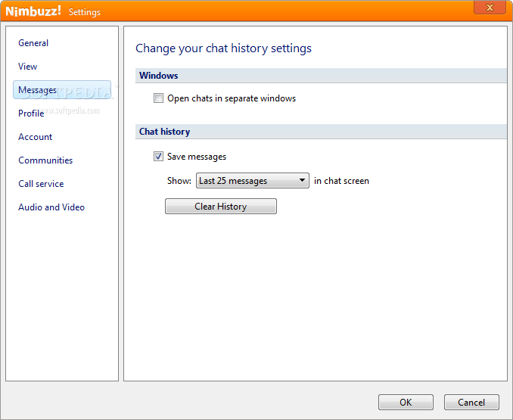Screen dimensions: 513x420
Task: Close the Nimbuzz Settings window
Action: pos(490,8)
